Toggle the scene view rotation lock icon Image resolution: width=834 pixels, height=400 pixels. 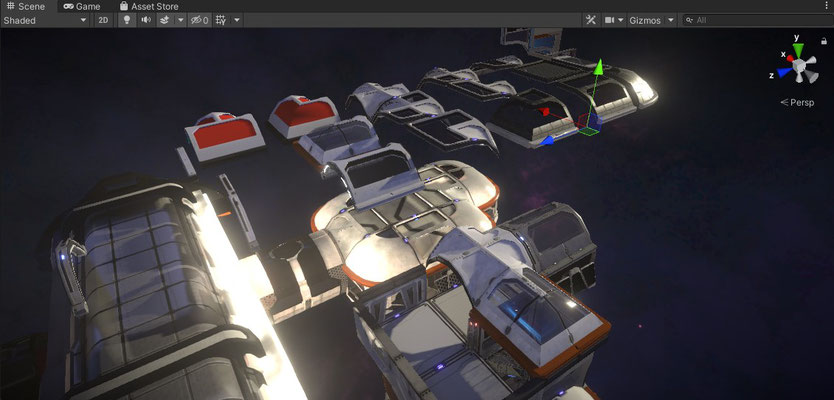point(824,41)
